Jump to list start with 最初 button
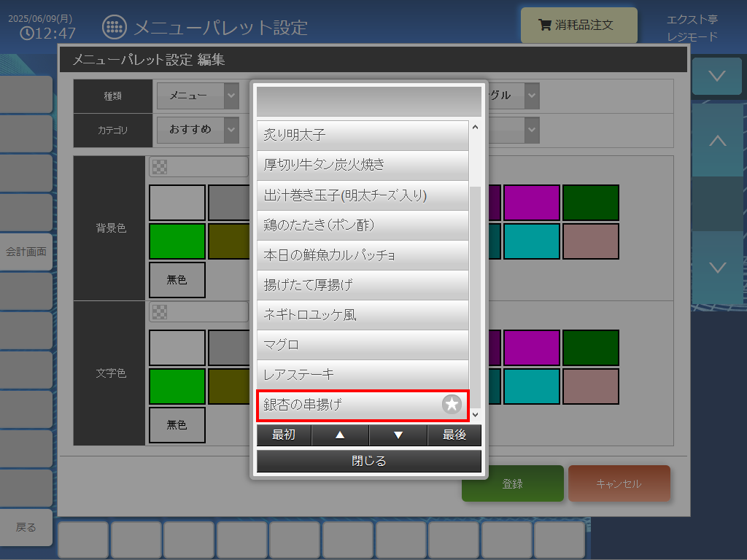747x560 pixels. click(x=284, y=435)
